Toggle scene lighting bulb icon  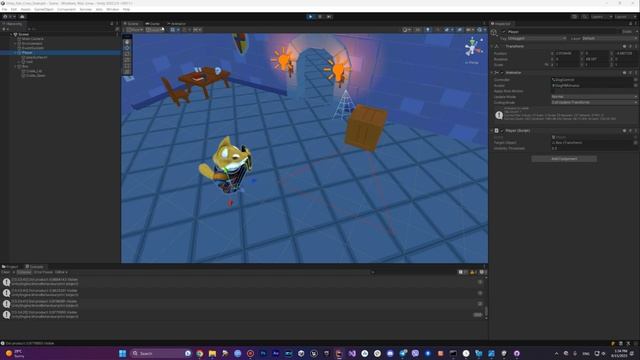coord(428,29)
